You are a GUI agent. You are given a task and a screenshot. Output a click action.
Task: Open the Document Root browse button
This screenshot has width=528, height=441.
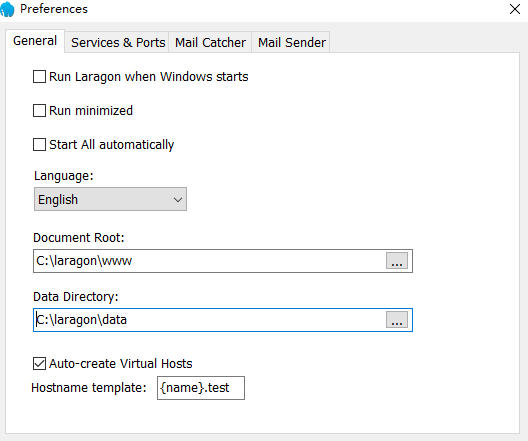pos(397,261)
